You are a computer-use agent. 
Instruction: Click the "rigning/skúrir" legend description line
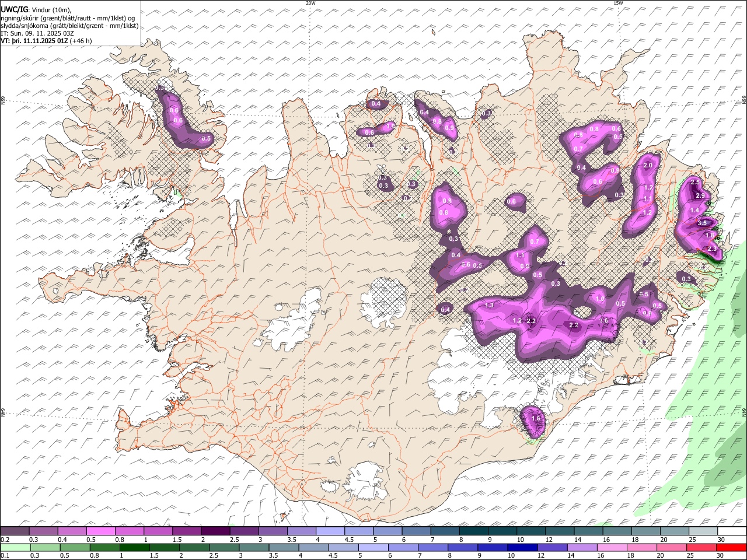point(68,17)
